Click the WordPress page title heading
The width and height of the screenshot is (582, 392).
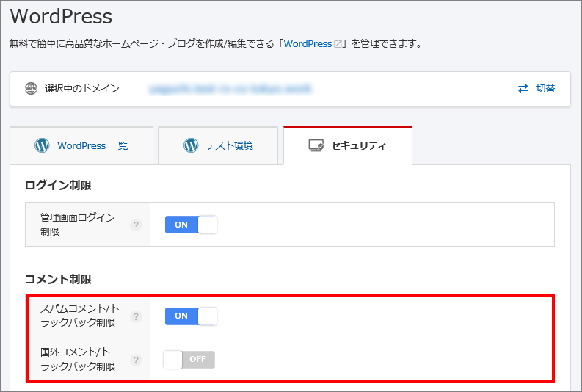[x=61, y=17]
